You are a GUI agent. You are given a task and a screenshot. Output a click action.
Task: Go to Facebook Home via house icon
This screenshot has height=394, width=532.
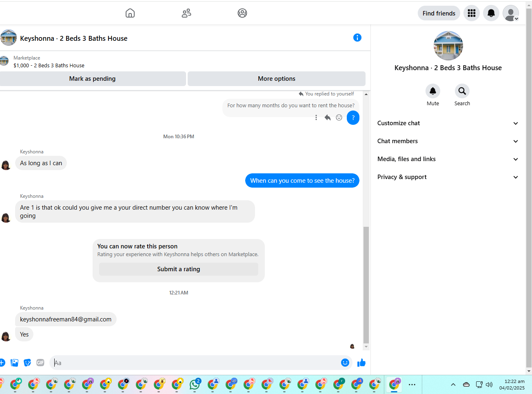130,13
